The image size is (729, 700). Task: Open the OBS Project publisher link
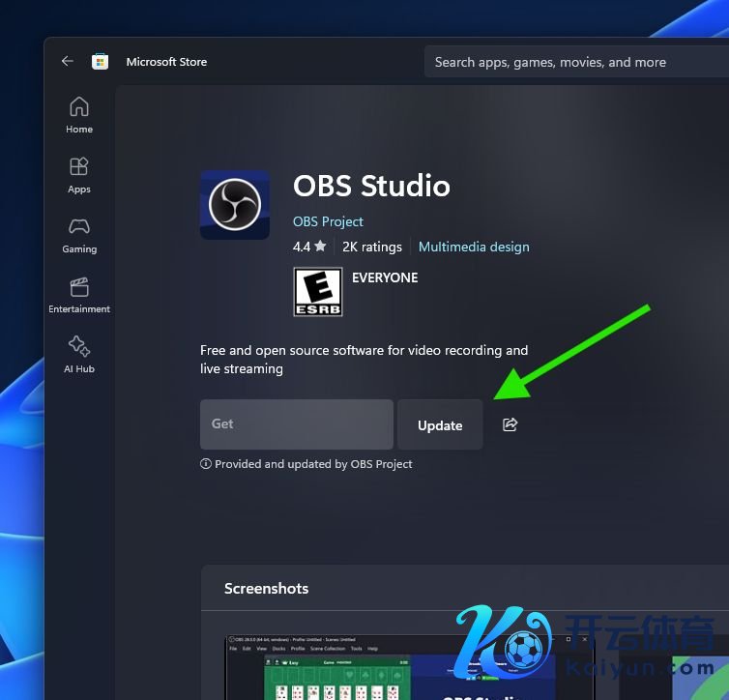pos(328,221)
